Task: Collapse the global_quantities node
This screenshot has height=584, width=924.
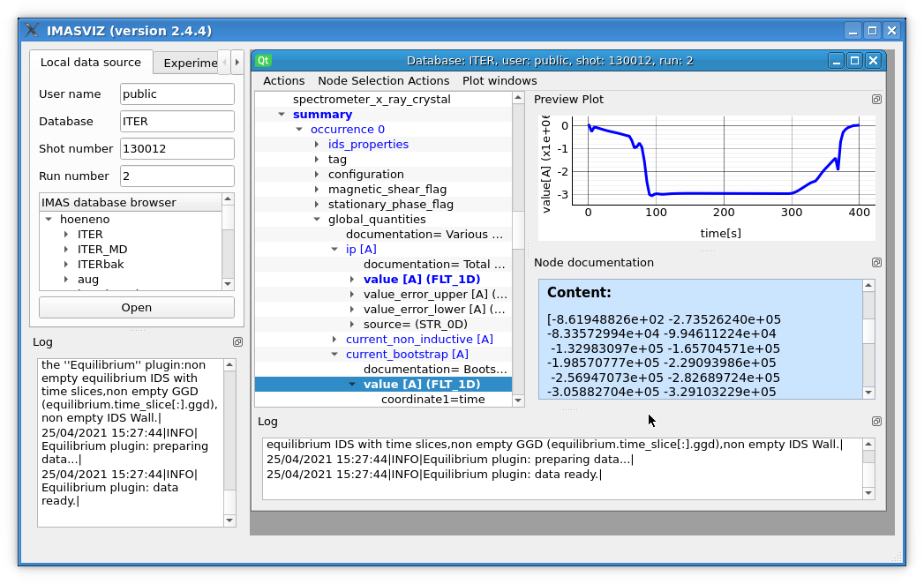Action: (318, 220)
